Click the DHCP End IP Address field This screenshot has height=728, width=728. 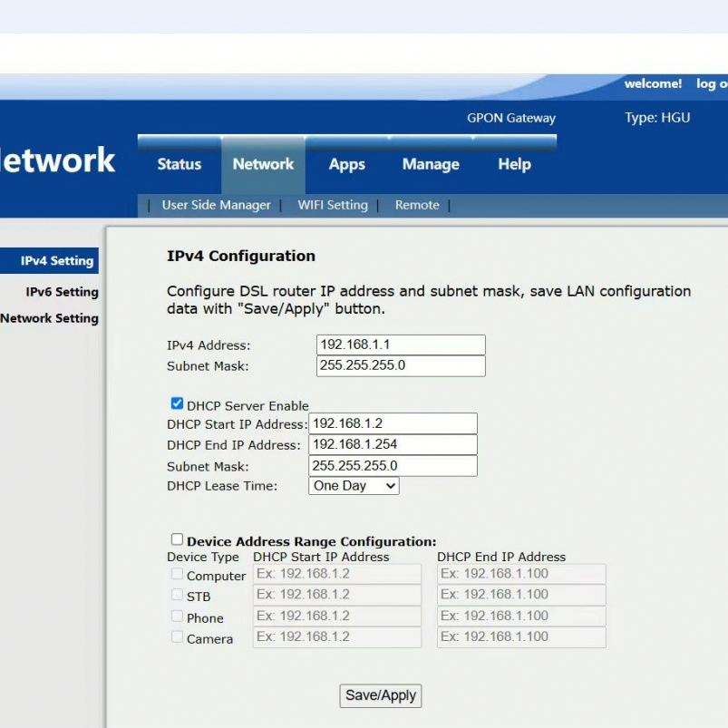(x=393, y=444)
